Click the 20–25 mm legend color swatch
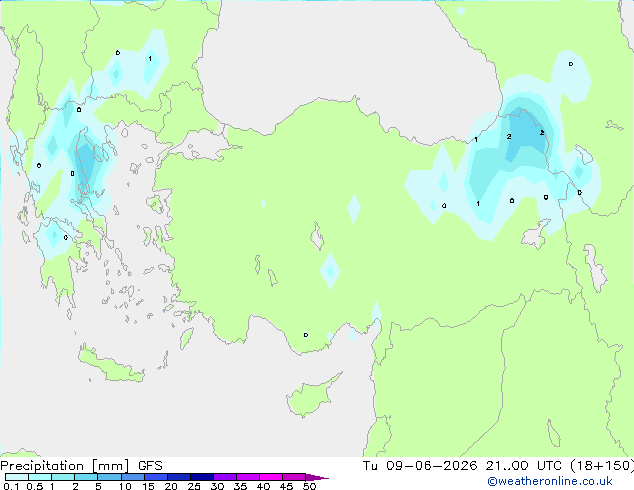This screenshot has height=490, width=634. click(x=178, y=477)
